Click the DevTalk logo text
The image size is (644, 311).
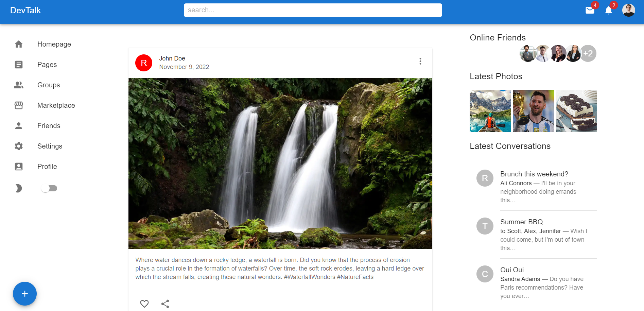point(25,11)
